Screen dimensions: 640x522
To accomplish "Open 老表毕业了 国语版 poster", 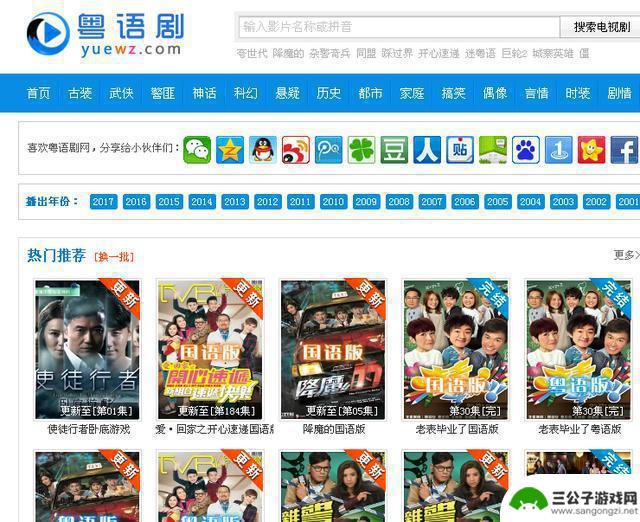I will click(456, 350).
